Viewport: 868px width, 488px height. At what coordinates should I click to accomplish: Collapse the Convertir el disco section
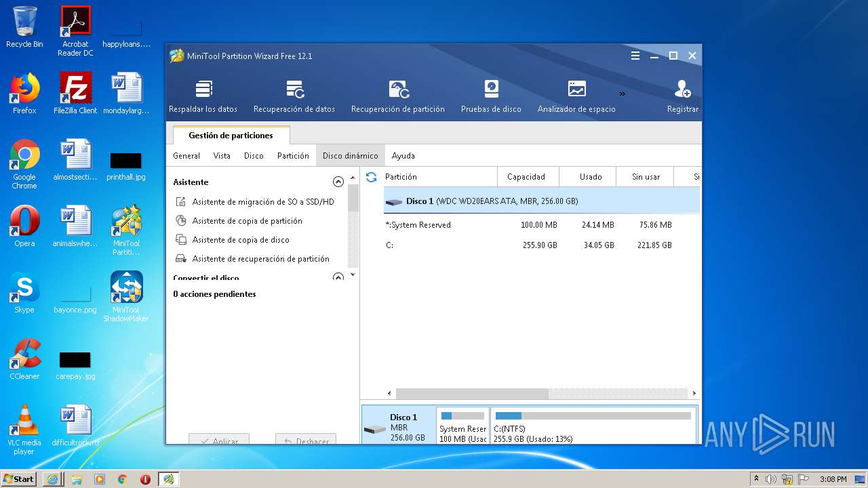point(338,277)
